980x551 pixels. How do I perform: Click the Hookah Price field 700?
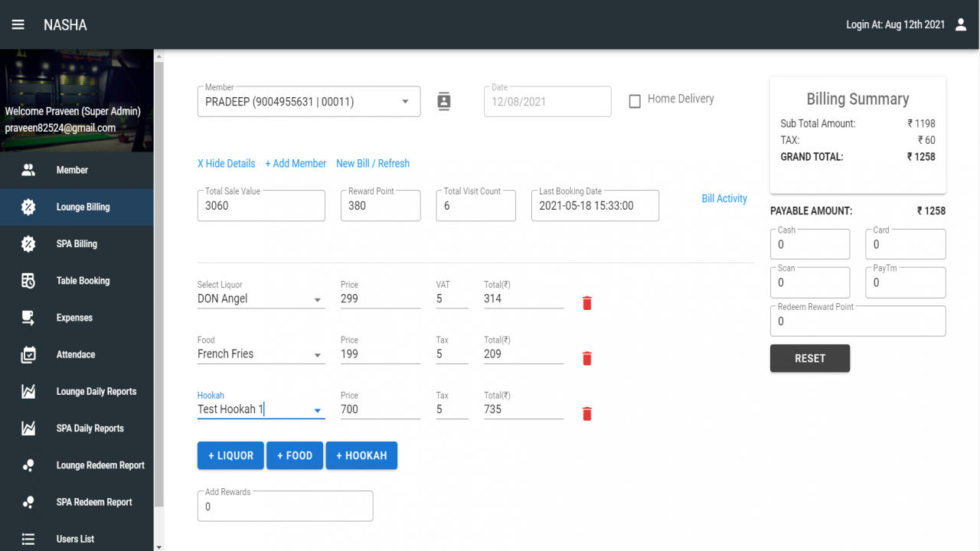[381, 409]
